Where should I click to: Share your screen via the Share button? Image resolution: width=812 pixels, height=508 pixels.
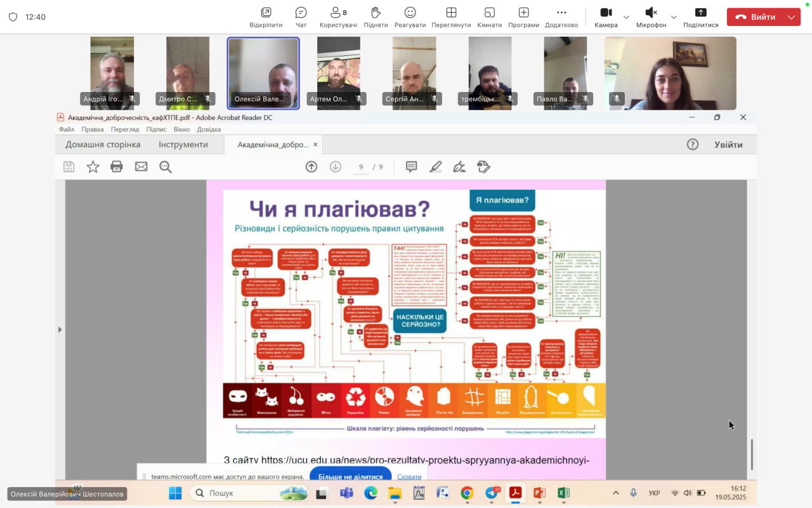point(700,17)
